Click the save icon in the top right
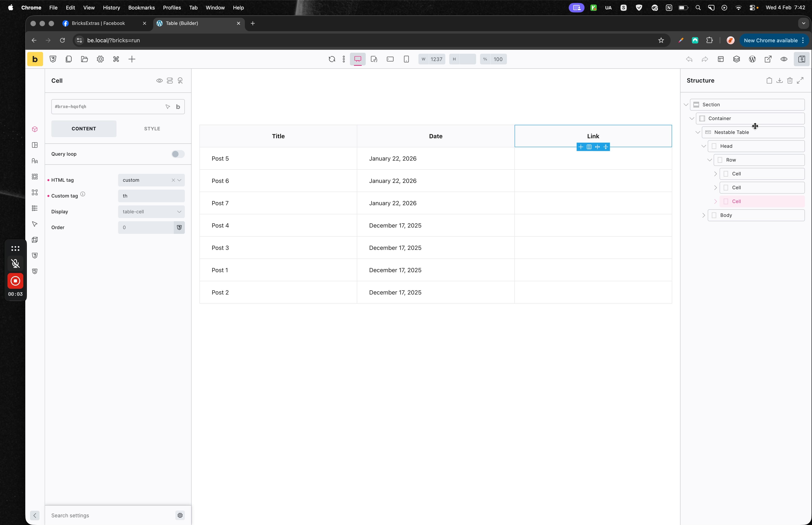Image resolution: width=812 pixels, height=525 pixels. (802, 59)
